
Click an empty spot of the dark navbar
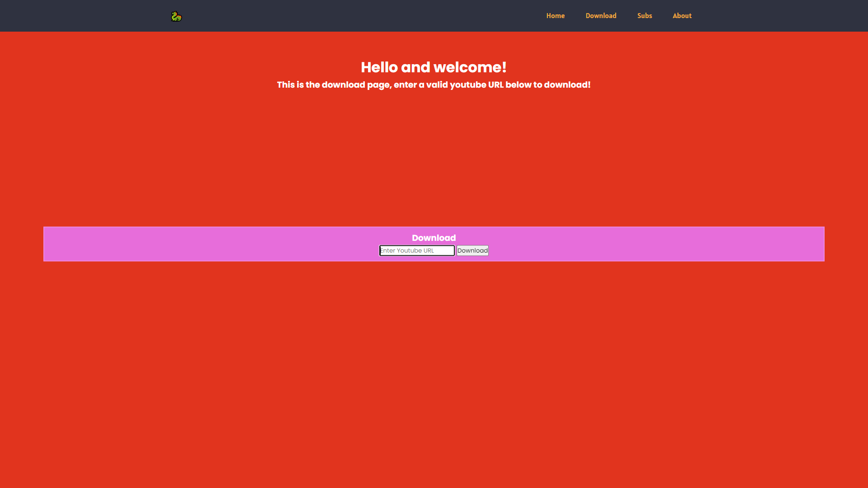click(362, 16)
